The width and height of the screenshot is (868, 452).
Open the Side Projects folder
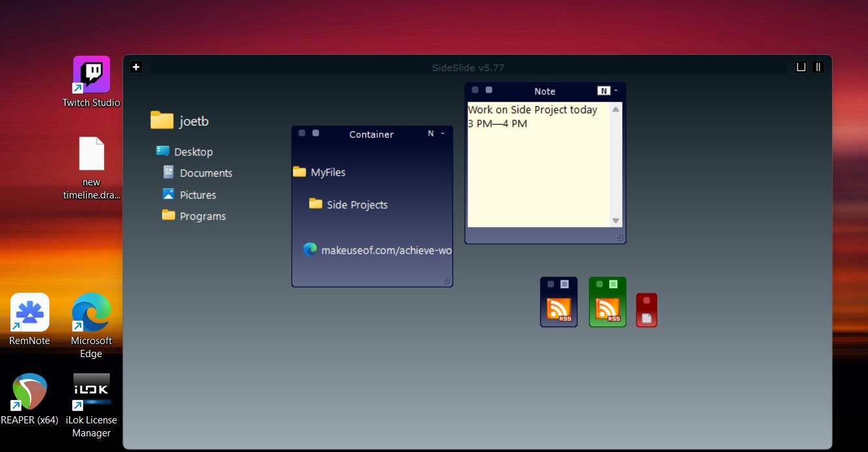tap(356, 204)
